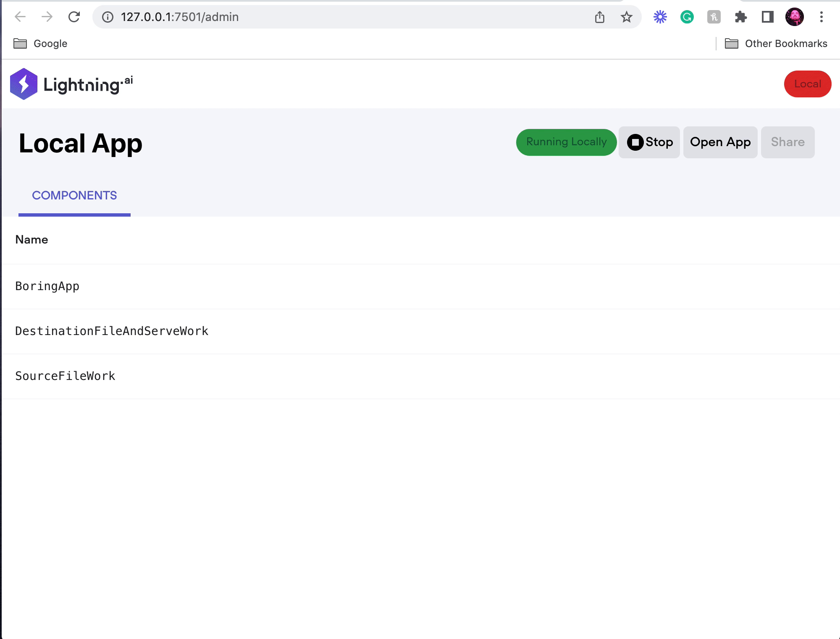
Task: Select the DestinationFileAndServeWork component
Action: click(112, 331)
